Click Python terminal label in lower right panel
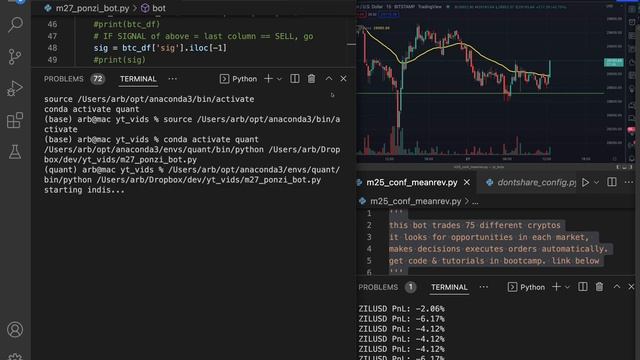This screenshot has width=640, height=360. point(527,287)
